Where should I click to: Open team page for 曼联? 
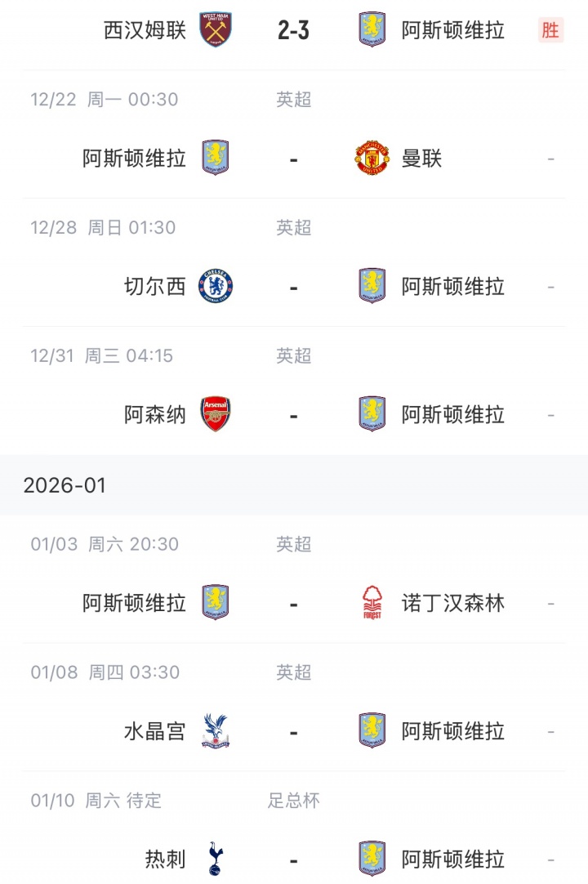tap(421, 158)
